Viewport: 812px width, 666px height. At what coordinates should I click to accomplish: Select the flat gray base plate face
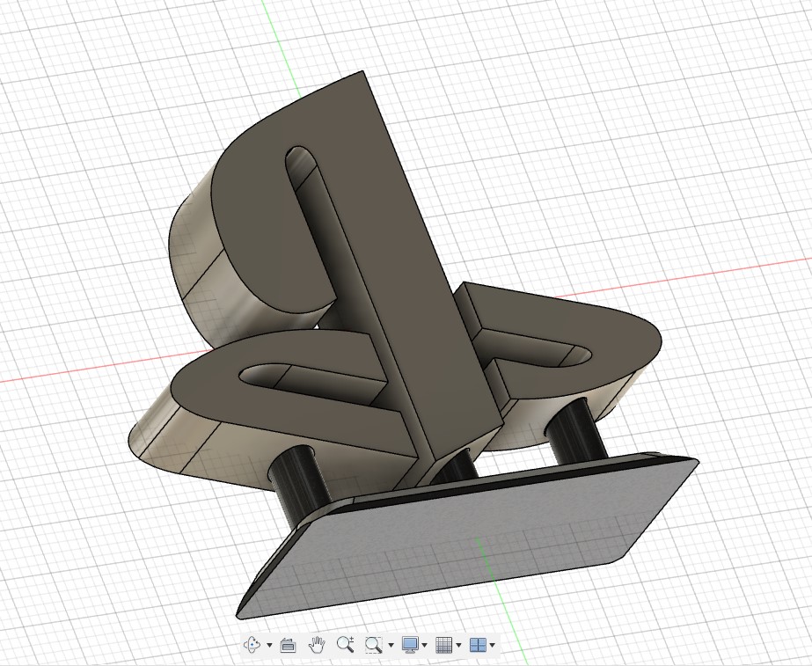(466, 538)
